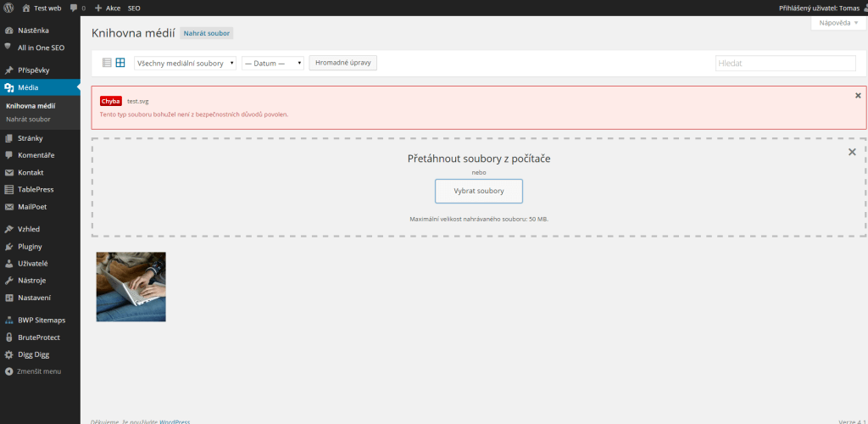This screenshot has width=868, height=424.
Task: Click the BWP Sitemaps icon
Action: click(8, 320)
